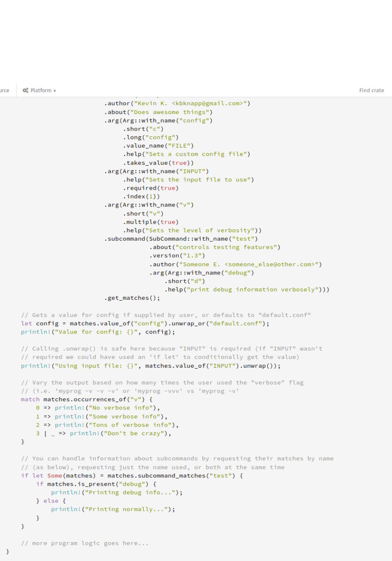Click the line .author("Kevin K. <kbknapp@gmail.com>")
Screen dimensions: 392x561
(177, 103)
